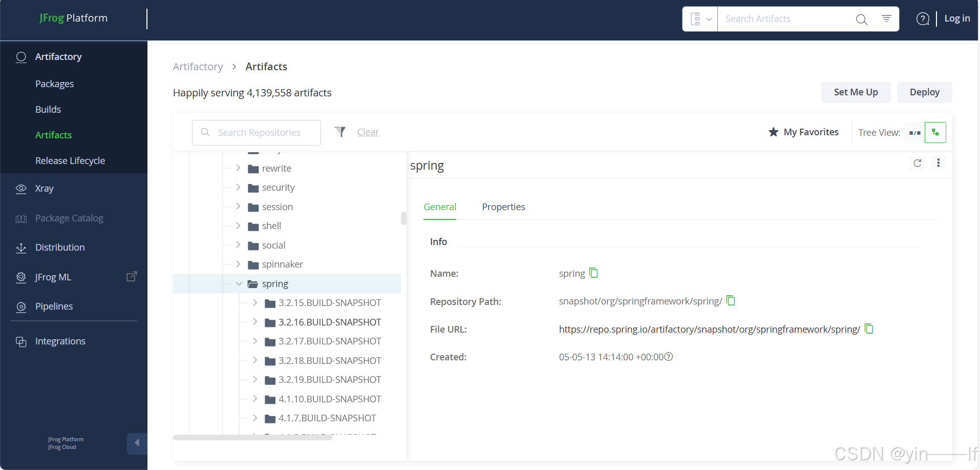Click the Deploy button

(924, 92)
